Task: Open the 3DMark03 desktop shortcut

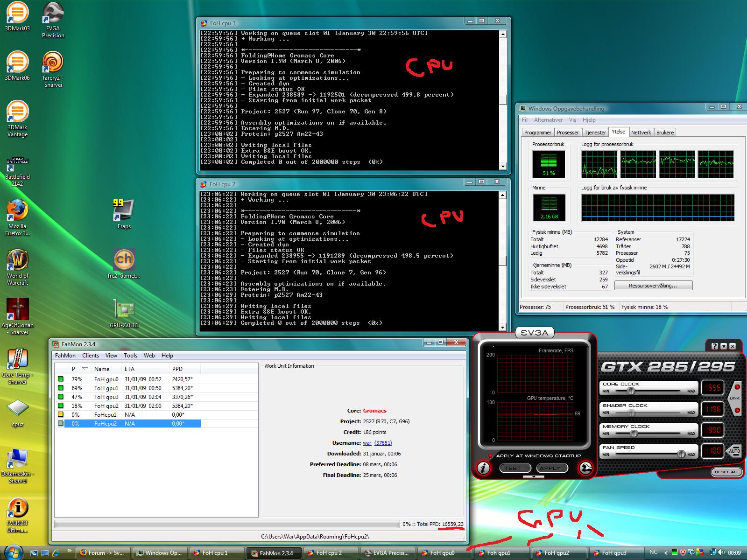Action: [17, 16]
